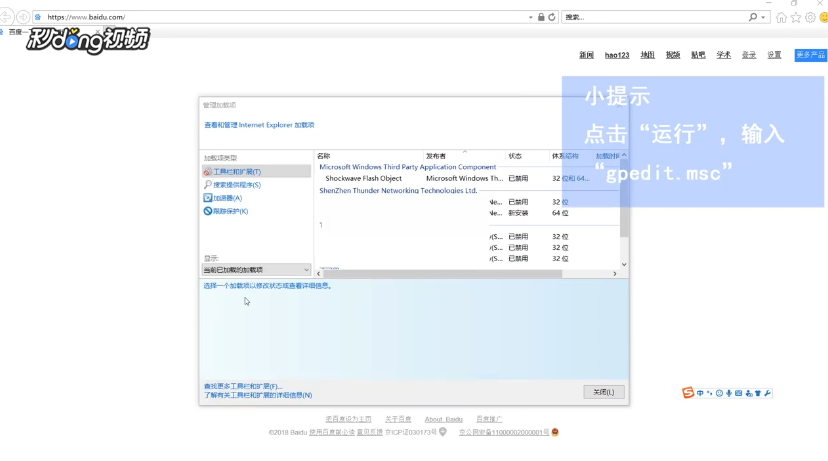Select 加速器(A) add-on type
The image size is (828, 461).
click(228, 198)
